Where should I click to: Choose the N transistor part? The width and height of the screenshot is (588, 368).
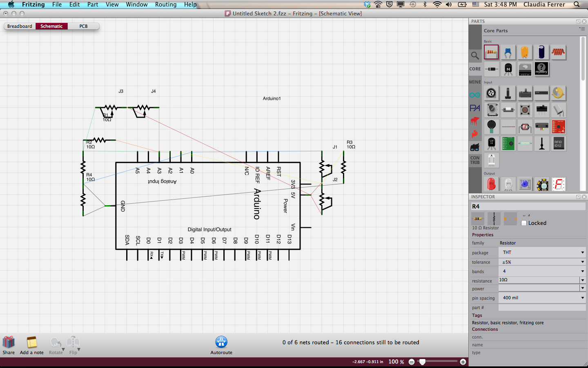click(x=508, y=69)
